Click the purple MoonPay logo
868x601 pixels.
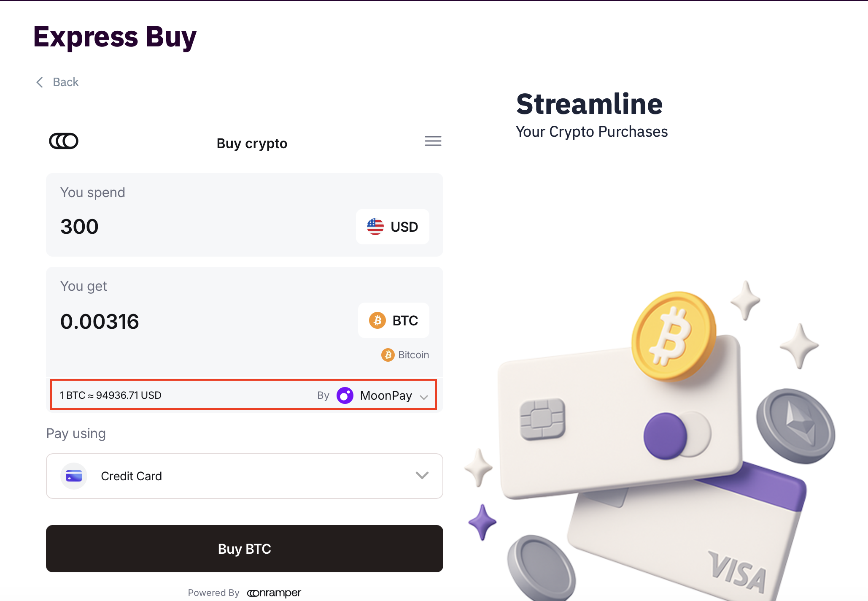point(345,395)
